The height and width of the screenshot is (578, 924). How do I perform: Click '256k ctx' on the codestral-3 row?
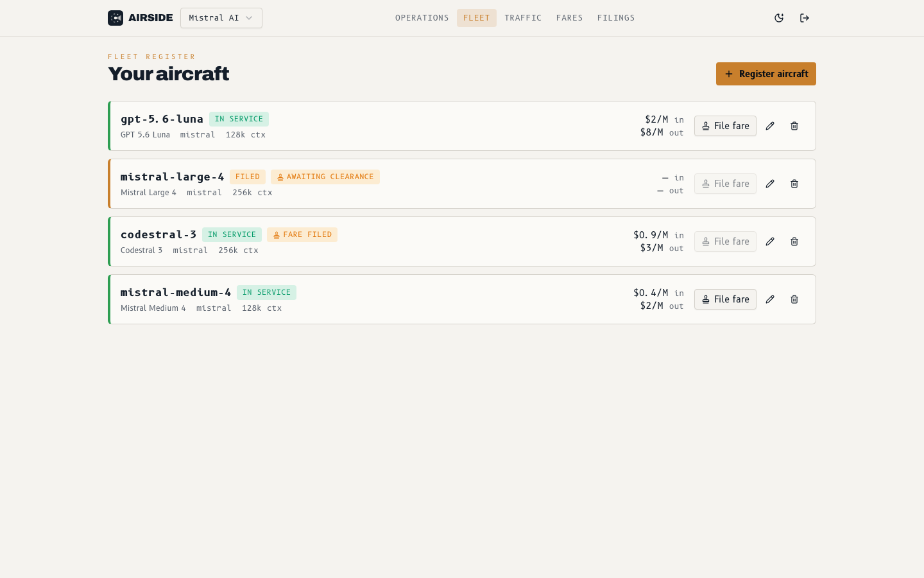[238, 250]
